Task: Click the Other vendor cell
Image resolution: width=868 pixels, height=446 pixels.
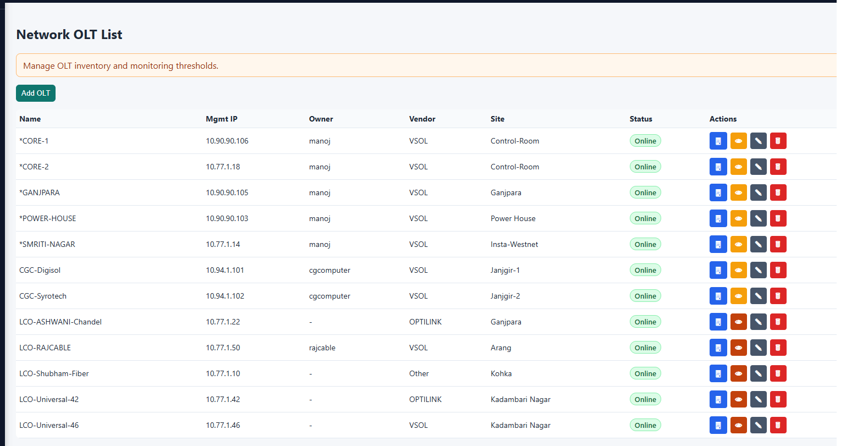Action: 419,373
